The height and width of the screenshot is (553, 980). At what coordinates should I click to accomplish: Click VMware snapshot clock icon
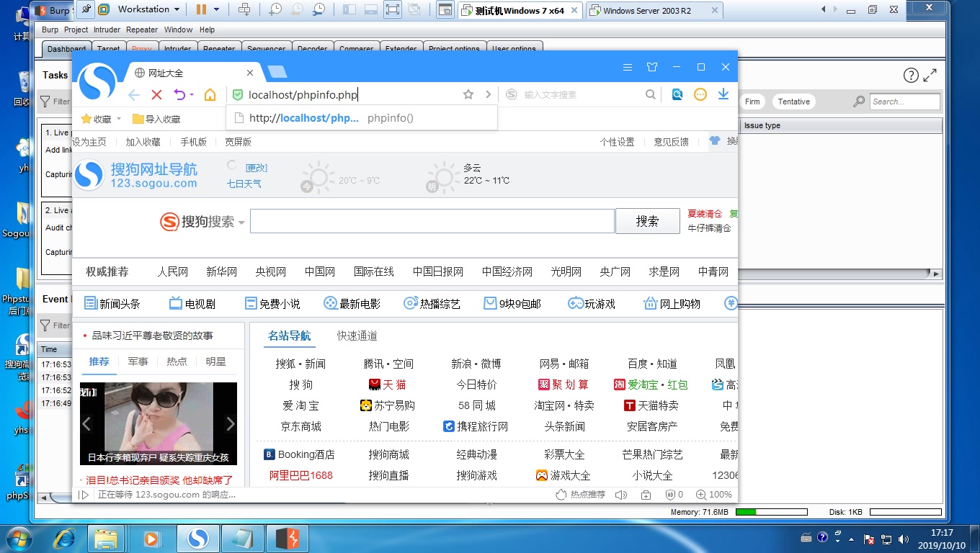[x=275, y=9]
